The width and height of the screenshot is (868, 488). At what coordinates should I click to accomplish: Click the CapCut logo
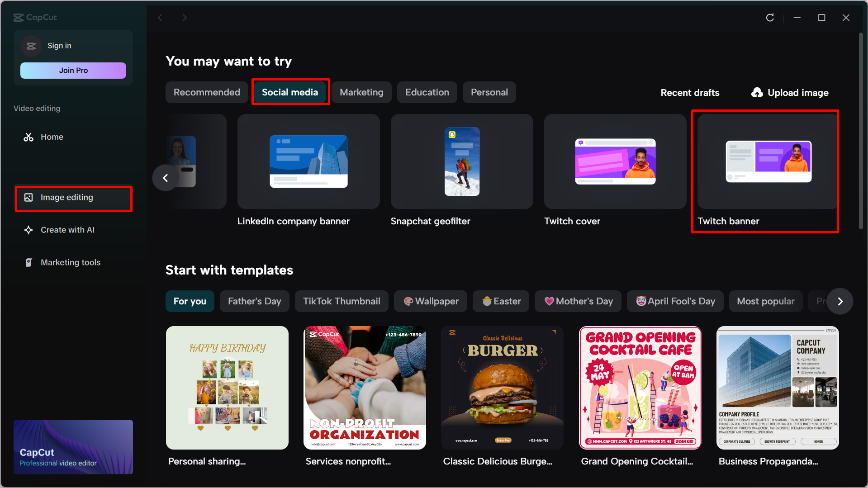(x=35, y=17)
